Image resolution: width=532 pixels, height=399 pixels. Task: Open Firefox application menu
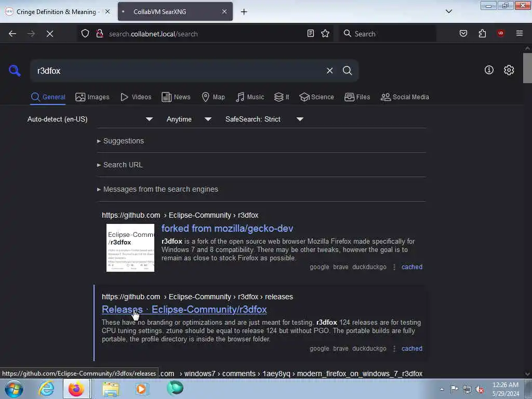[x=520, y=33]
